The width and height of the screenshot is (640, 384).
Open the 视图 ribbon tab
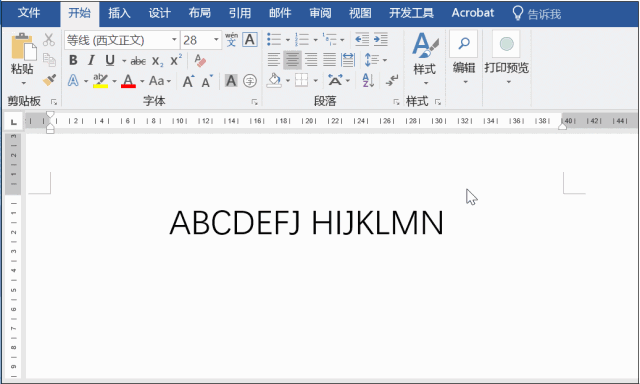pyautogui.click(x=360, y=13)
